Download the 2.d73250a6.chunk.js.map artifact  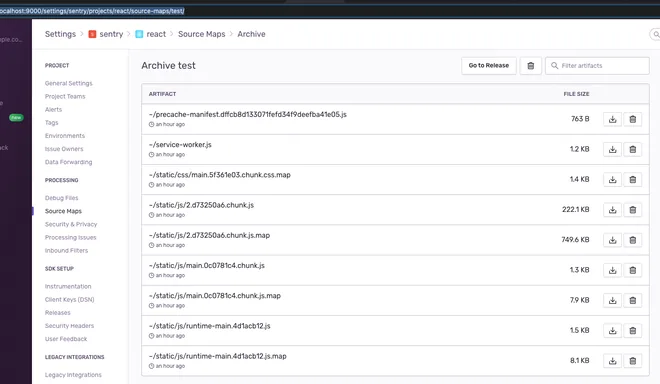tap(612, 240)
